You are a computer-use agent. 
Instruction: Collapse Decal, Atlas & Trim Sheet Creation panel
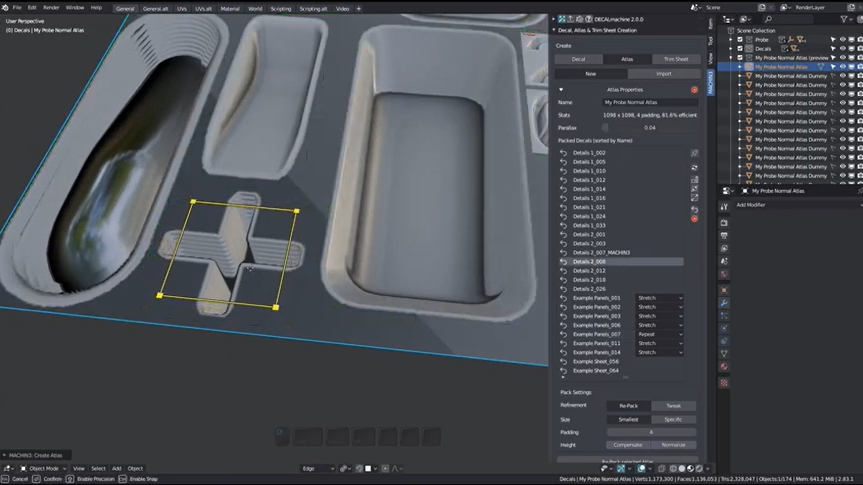554,30
